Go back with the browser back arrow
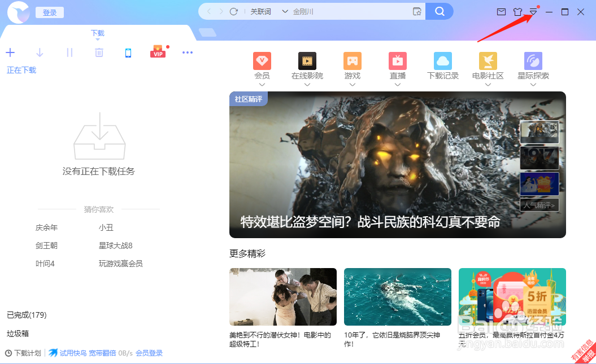The height and width of the screenshot is (364, 596). (x=208, y=12)
